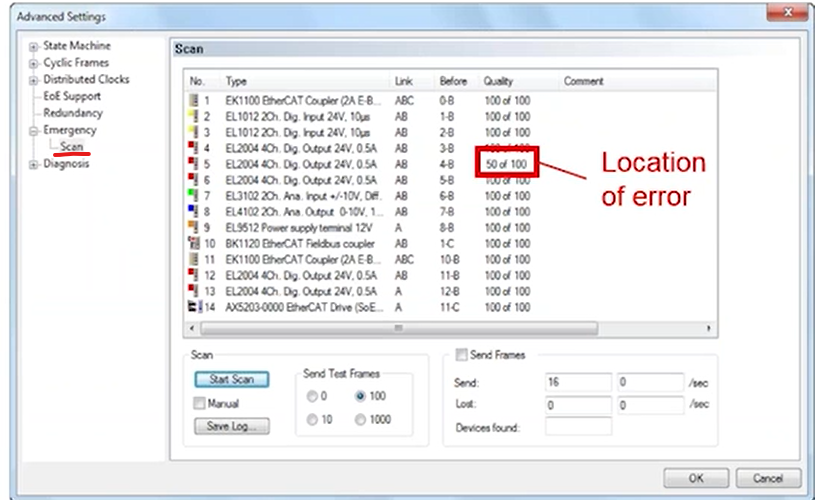
Task: Click the Lost per-second field
Action: point(650,405)
